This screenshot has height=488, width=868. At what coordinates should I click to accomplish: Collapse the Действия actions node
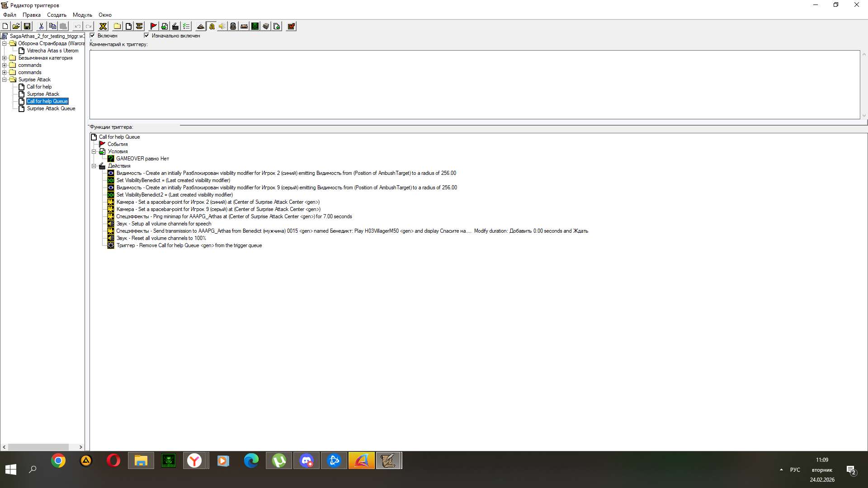point(94,166)
